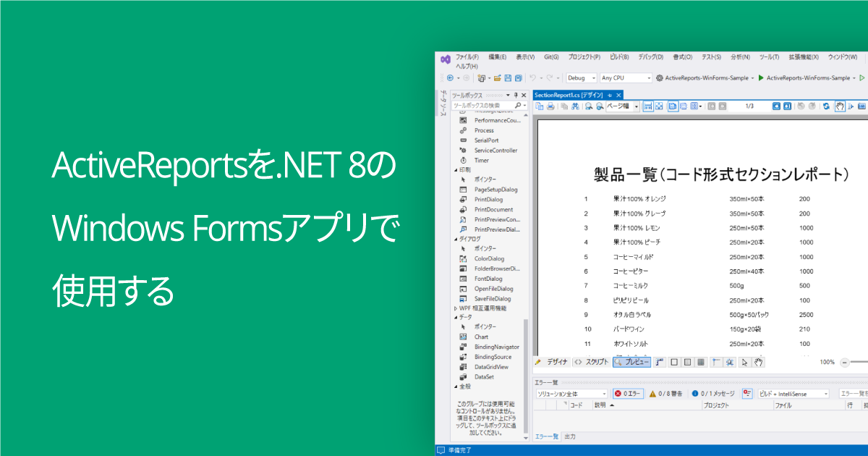Open the Help(H) menu
Image resolution: width=868 pixels, height=456 pixels.
[467, 66]
